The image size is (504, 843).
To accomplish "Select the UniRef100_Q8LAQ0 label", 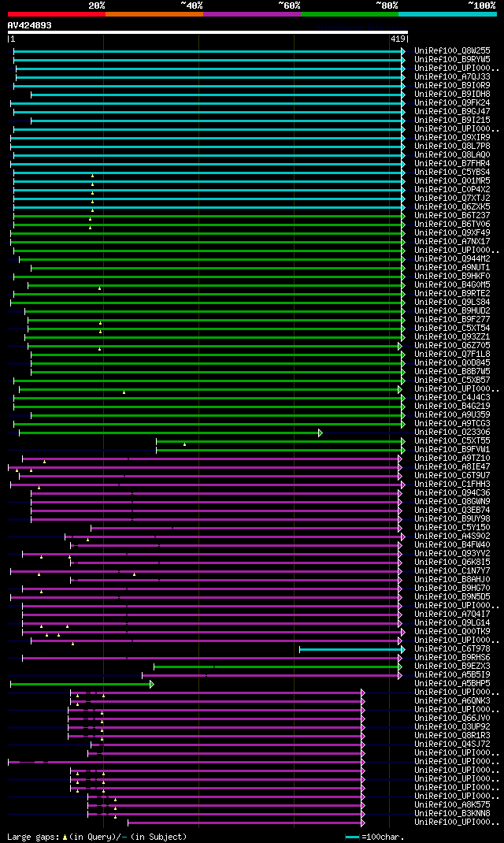I will click(x=452, y=155).
